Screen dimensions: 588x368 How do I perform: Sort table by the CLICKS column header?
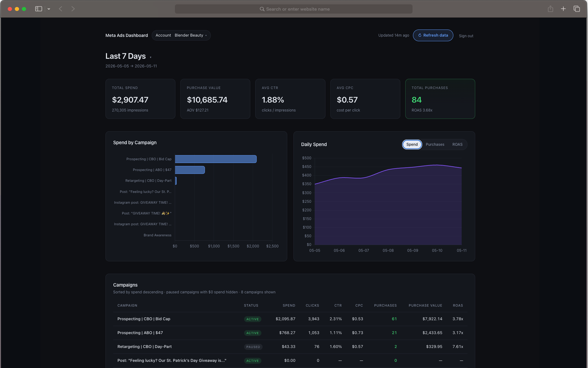point(312,305)
